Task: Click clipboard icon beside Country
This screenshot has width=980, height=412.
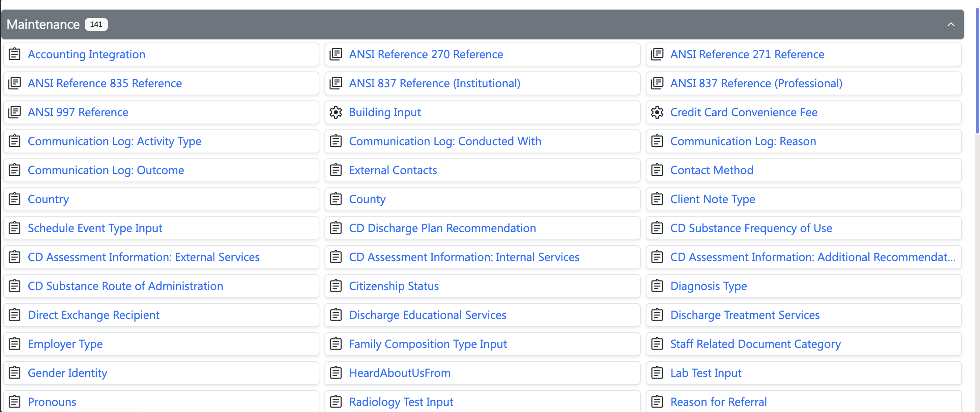Action: click(x=15, y=199)
